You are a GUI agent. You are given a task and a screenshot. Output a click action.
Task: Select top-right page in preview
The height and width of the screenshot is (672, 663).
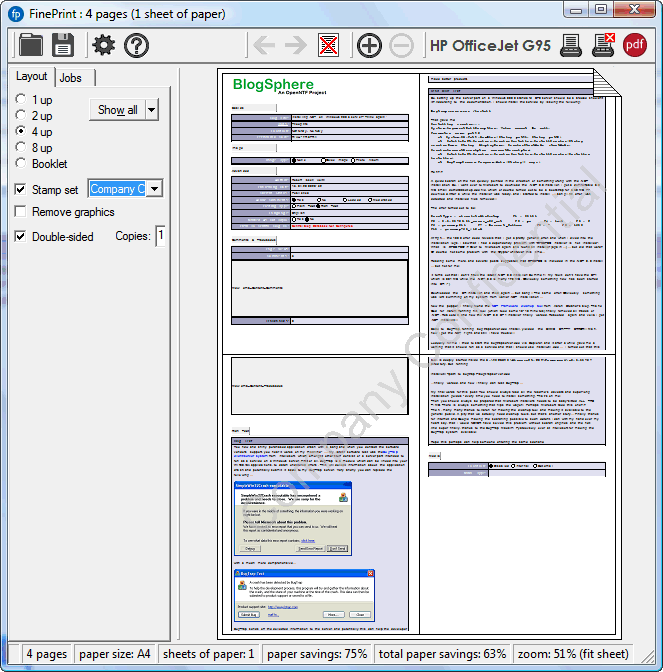[517, 214]
